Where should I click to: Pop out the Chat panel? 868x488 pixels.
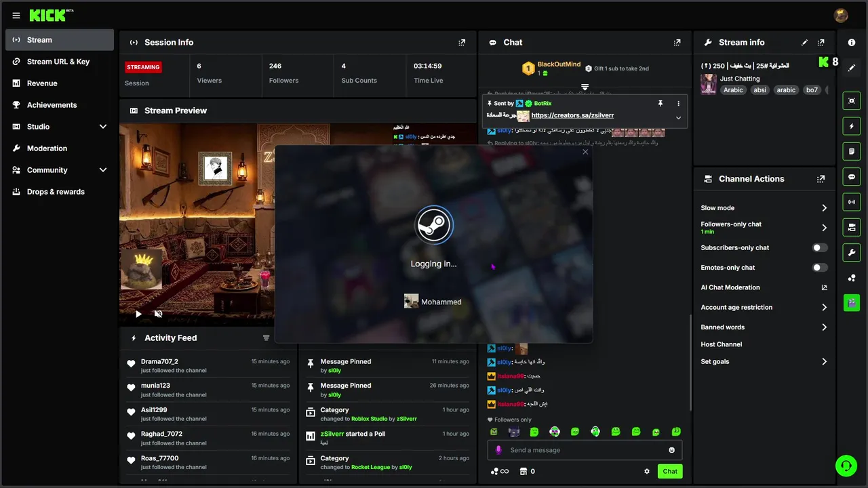(x=677, y=42)
